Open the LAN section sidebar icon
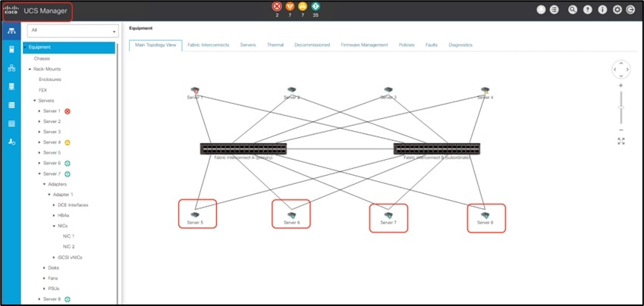644x306 pixels. (x=11, y=68)
